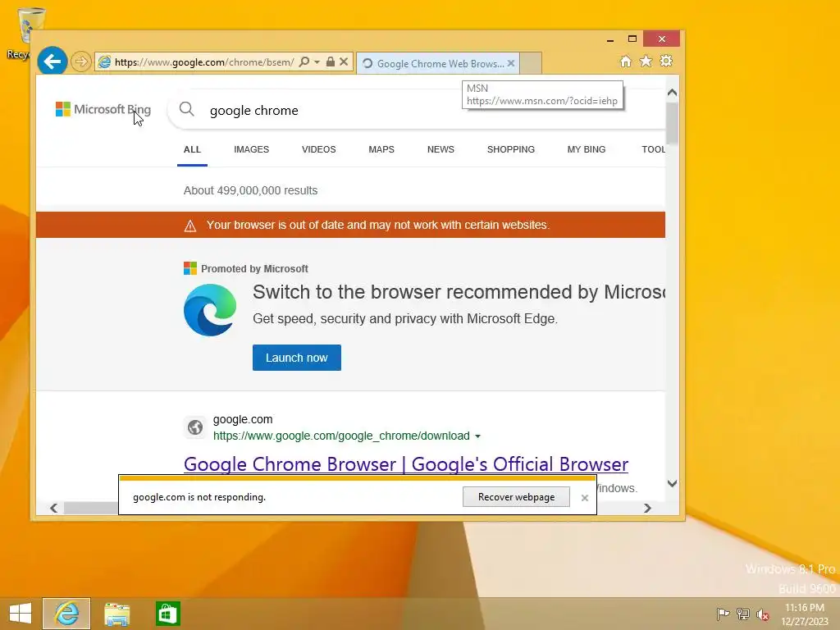Switch to MAPS results
The height and width of the screenshot is (630, 840).
pos(381,149)
